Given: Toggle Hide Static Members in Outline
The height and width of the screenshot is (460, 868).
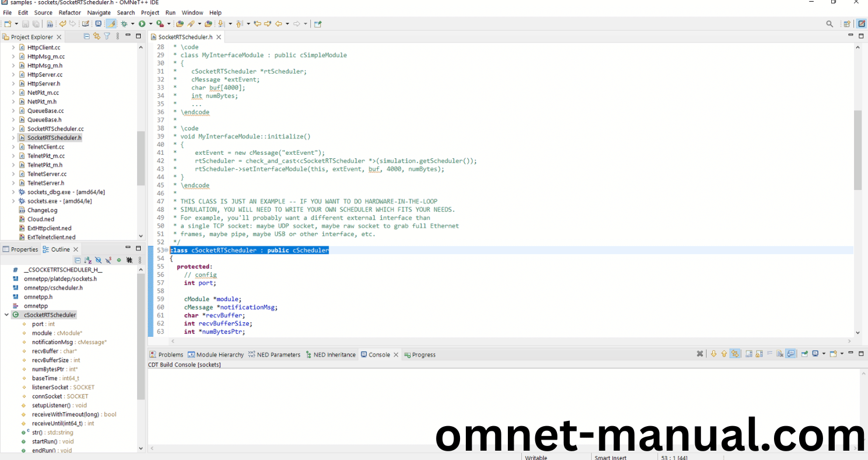Looking at the screenshot, I should point(109,260).
